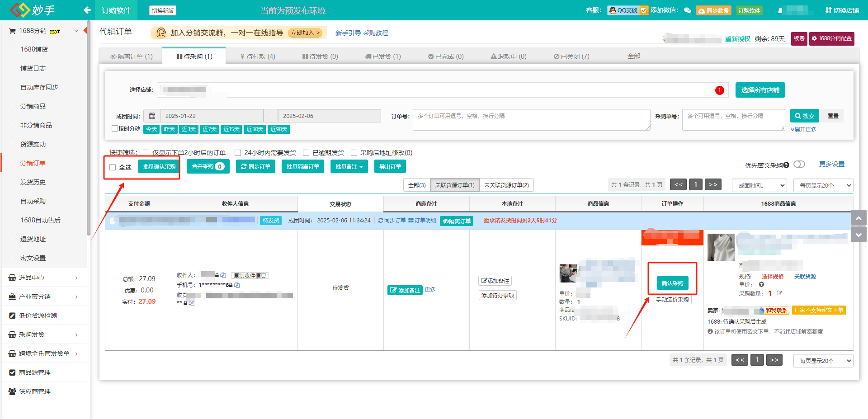Open the calendar icon for 成团时间

tap(152, 116)
